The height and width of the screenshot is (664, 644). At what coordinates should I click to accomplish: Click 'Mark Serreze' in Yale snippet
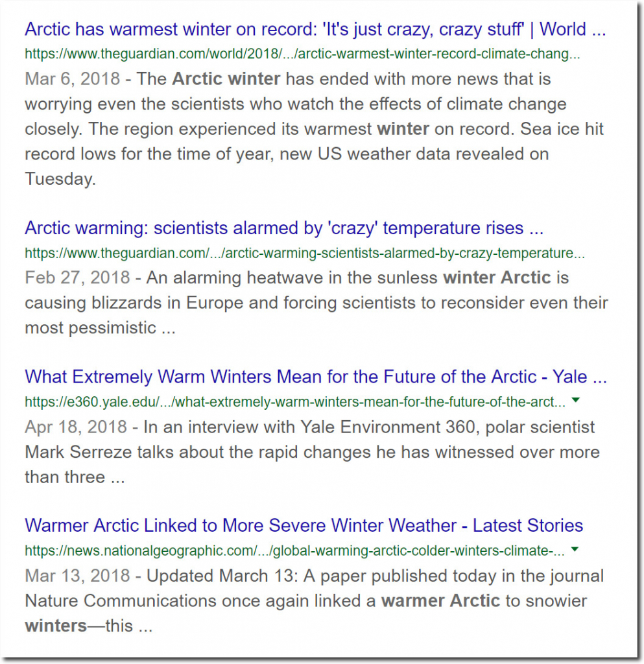point(78,452)
